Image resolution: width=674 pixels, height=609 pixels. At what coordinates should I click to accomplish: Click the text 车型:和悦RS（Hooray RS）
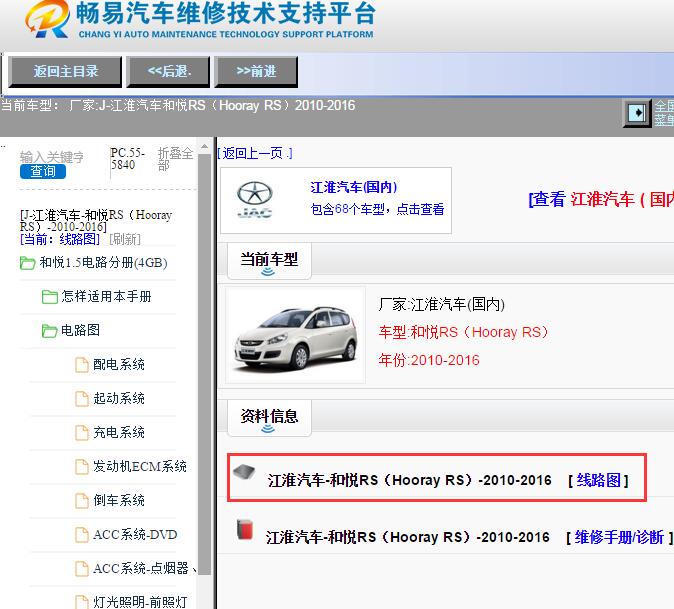[x=463, y=332]
